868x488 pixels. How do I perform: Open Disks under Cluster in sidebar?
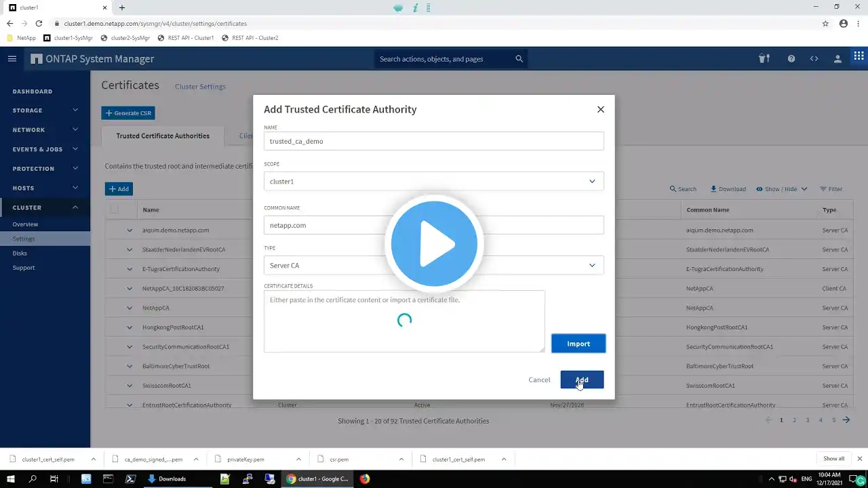click(20, 253)
